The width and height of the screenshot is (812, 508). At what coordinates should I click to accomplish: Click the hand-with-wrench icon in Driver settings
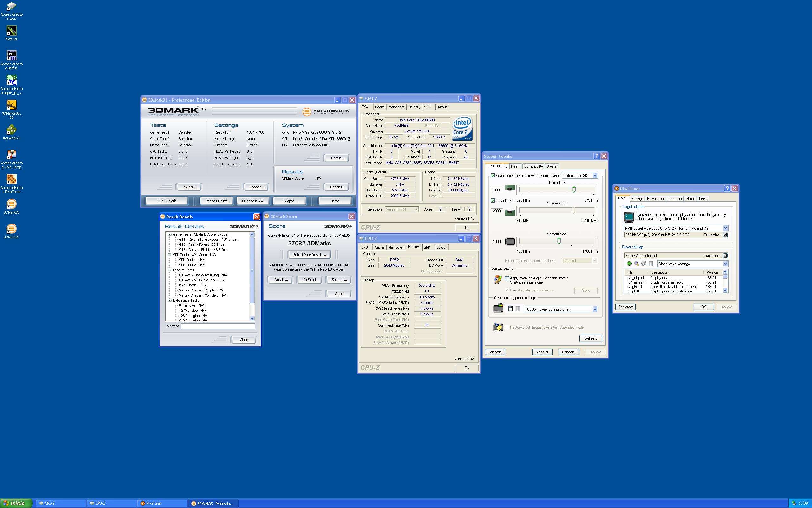(644, 264)
